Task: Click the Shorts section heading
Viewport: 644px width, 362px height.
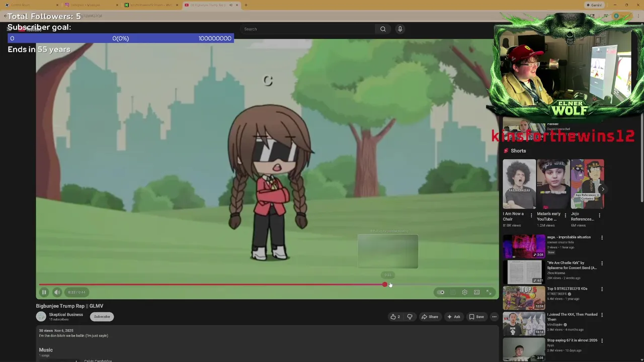Action: (x=518, y=151)
